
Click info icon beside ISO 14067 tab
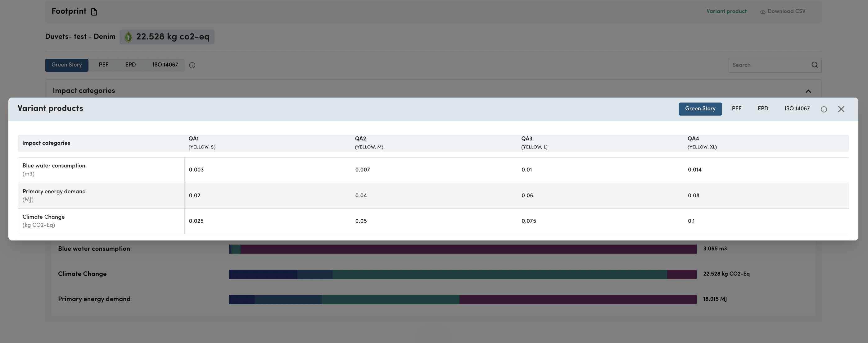[x=192, y=66]
